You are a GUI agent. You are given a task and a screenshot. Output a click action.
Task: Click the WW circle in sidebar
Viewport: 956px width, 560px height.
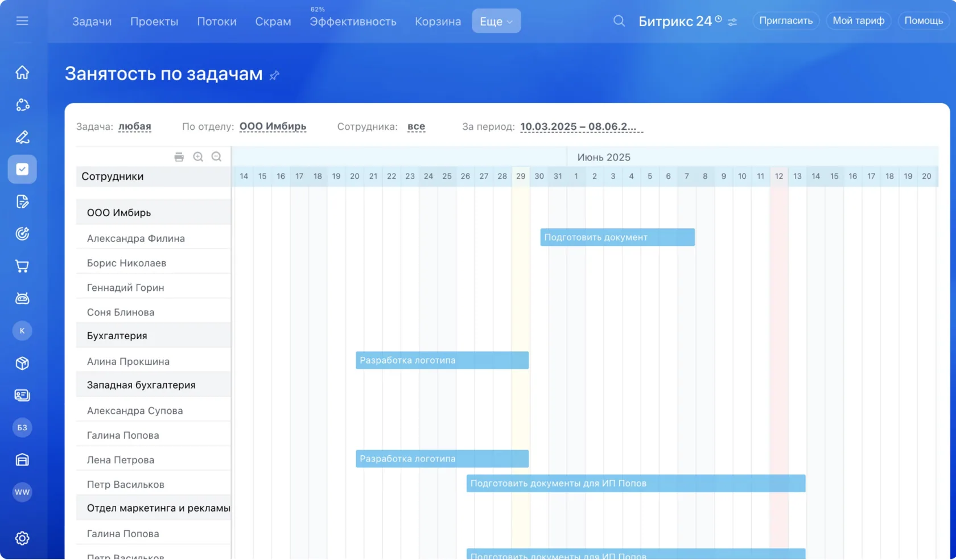[x=22, y=492]
